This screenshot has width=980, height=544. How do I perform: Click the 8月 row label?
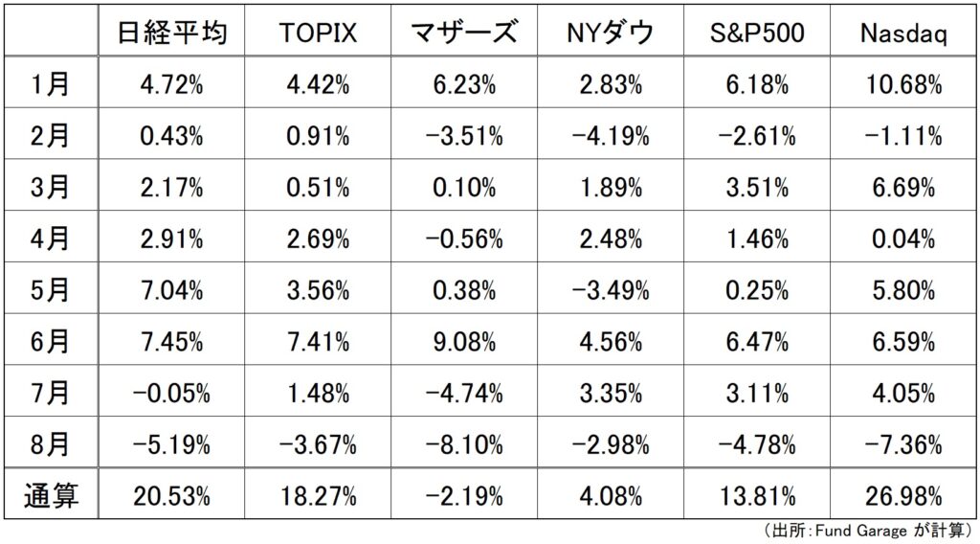click(50, 444)
